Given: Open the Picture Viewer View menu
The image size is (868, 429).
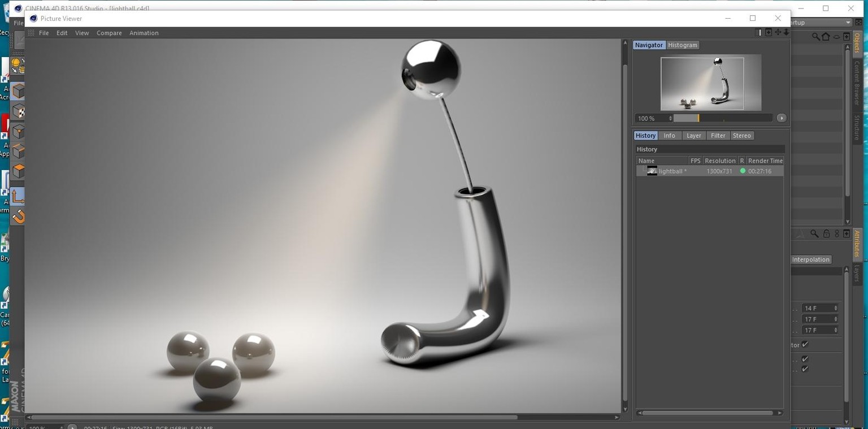Looking at the screenshot, I should (x=82, y=33).
